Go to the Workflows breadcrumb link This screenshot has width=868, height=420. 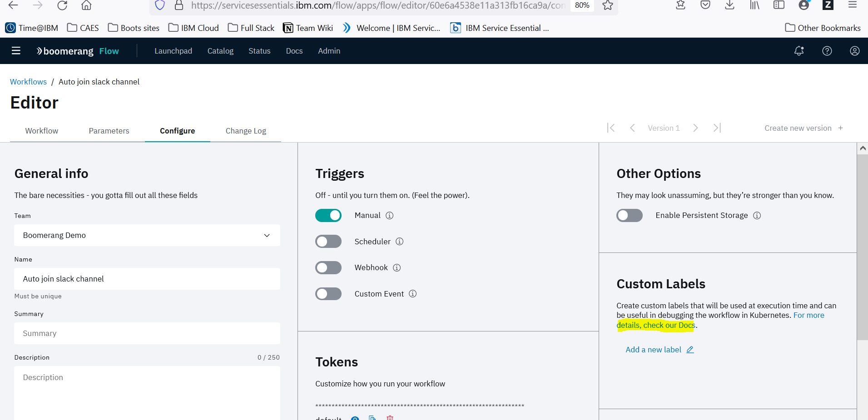[28, 82]
